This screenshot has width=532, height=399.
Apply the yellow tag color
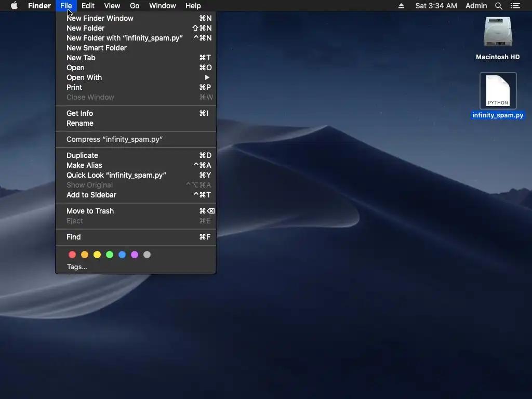(x=97, y=255)
